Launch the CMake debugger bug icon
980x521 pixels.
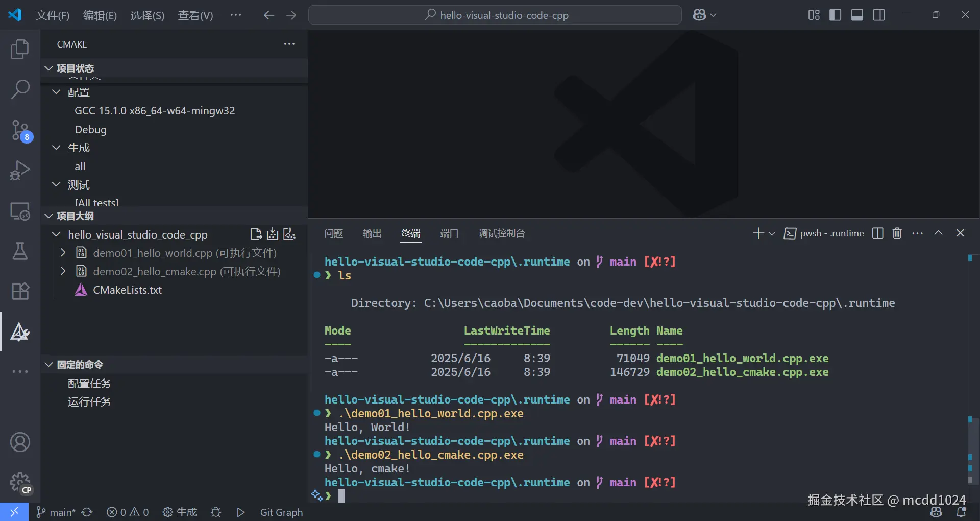(x=216, y=512)
